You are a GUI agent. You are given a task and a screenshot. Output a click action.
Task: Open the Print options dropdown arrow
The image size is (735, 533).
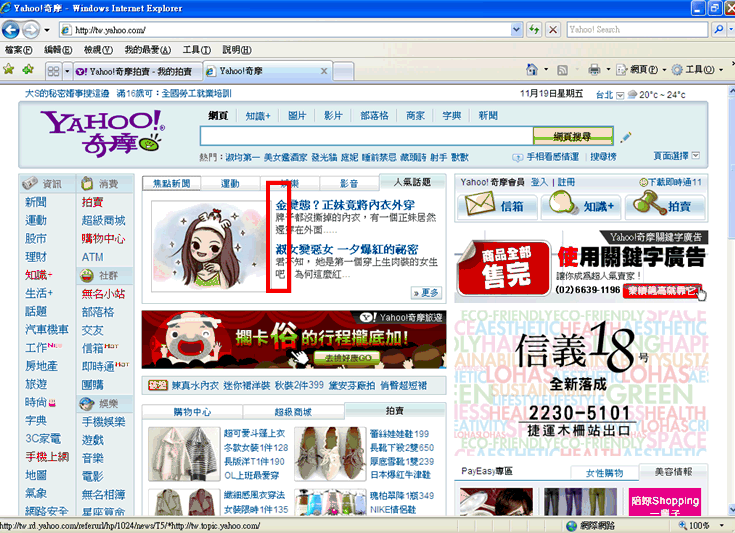click(x=608, y=70)
